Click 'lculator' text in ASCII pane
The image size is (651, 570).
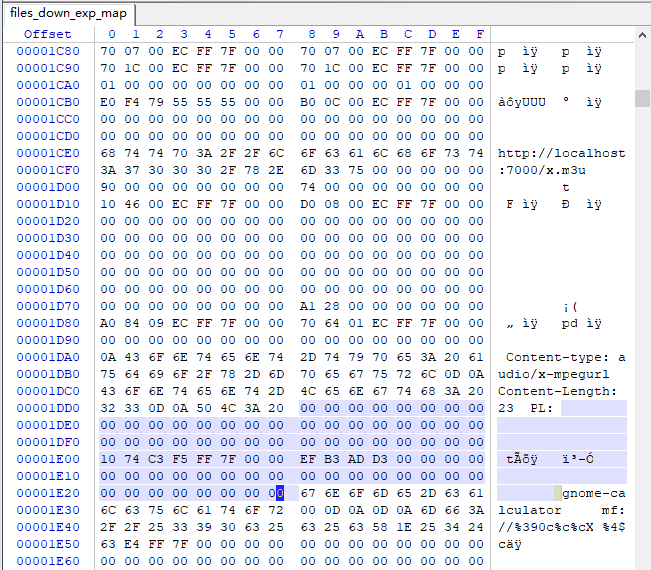coord(529,510)
